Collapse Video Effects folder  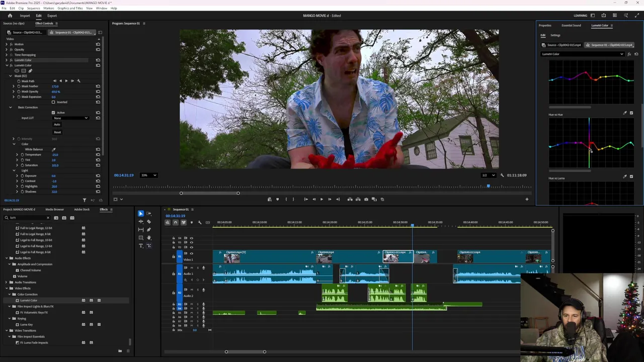tap(7, 288)
